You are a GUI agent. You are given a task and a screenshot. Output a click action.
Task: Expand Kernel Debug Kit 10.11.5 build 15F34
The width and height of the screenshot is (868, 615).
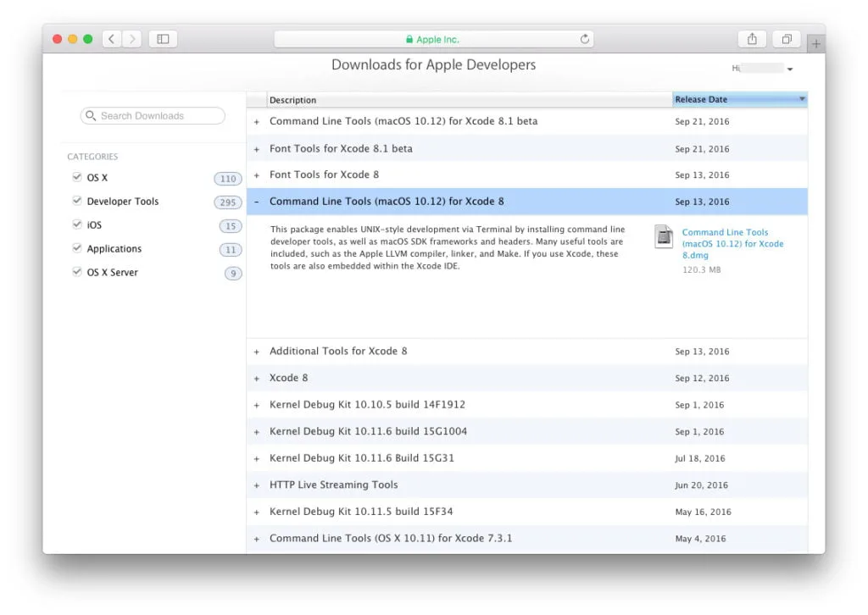pos(256,512)
